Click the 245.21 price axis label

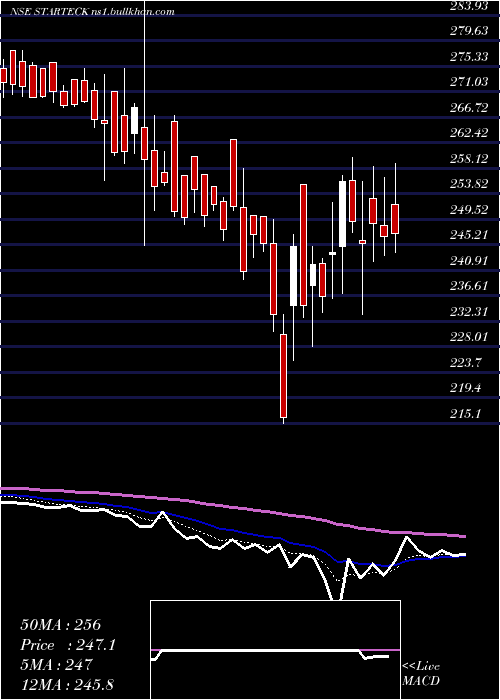click(x=471, y=235)
